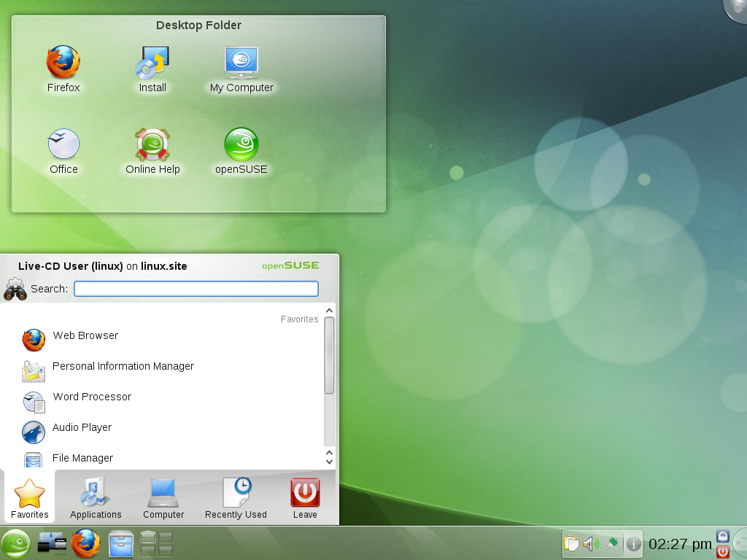
Task: Click the Klipper clipboard icon in system tray
Action: (x=571, y=543)
